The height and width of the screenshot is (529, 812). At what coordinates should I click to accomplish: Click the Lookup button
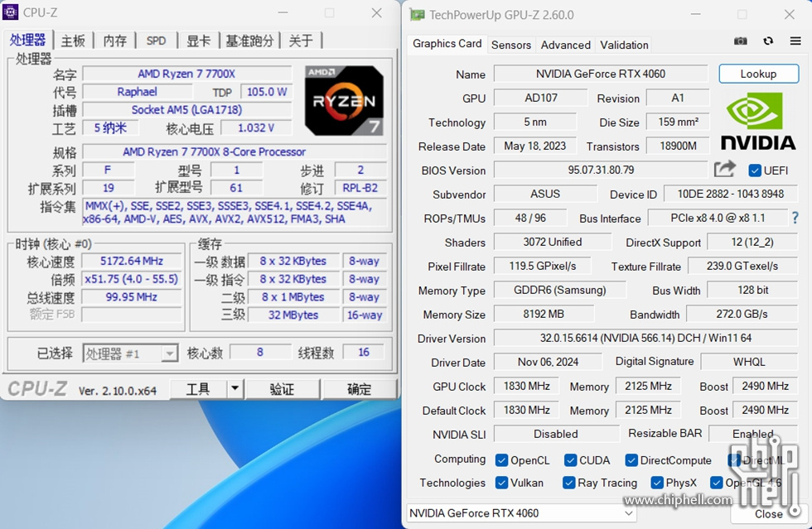coord(759,74)
